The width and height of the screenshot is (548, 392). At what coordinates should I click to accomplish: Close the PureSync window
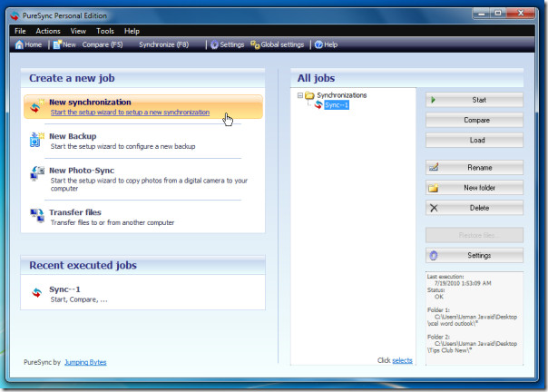tap(521, 14)
